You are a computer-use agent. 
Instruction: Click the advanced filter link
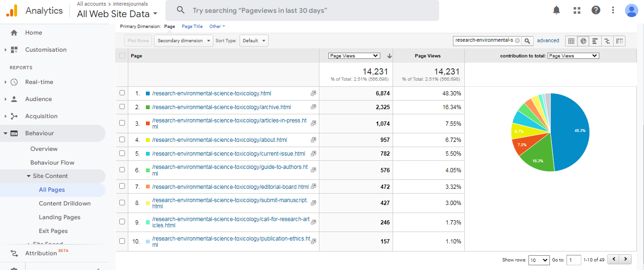click(548, 41)
